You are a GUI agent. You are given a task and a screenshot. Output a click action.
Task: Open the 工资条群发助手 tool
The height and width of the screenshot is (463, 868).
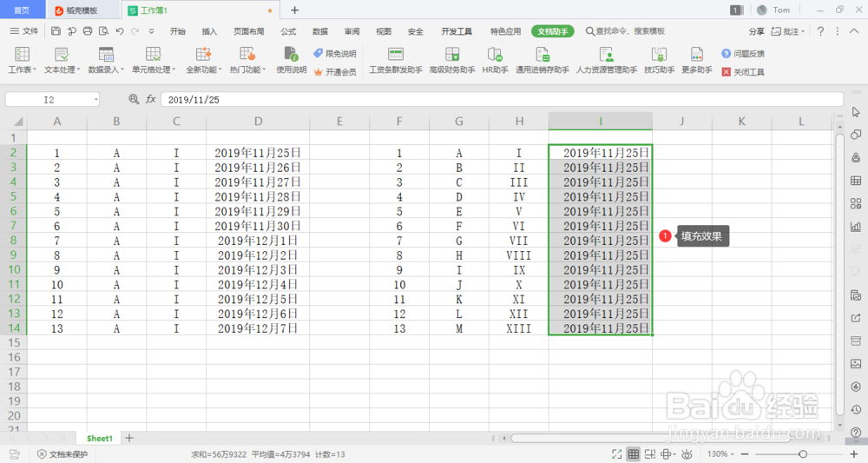(x=396, y=60)
